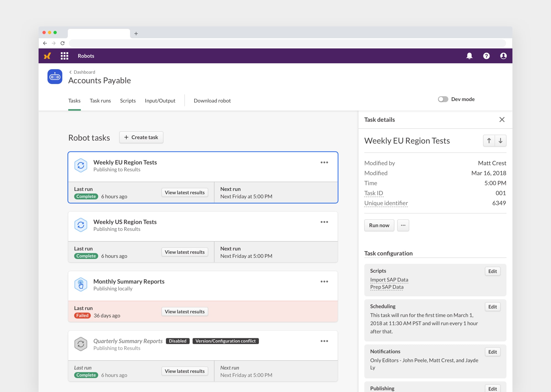Click the Disabled badge on Quarterly Summary Reports

178,341
